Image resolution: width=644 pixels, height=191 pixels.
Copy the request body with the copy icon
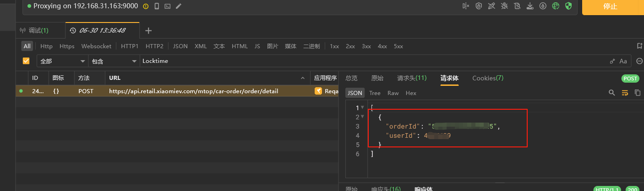637,93
